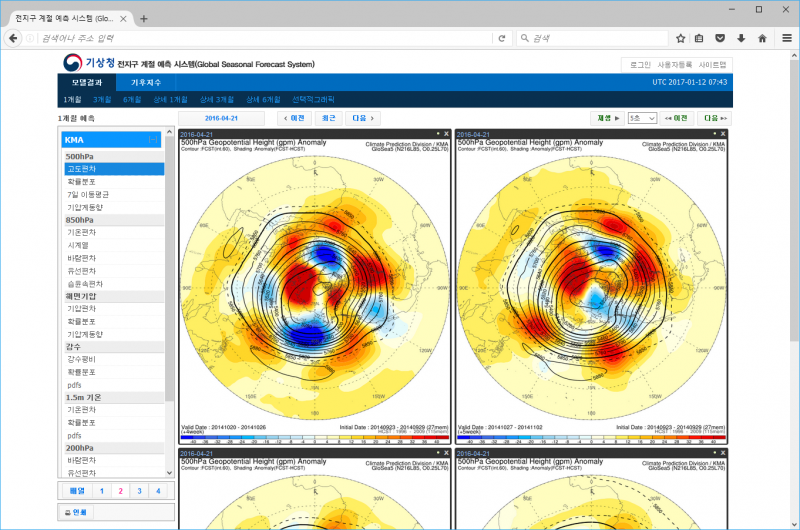Select the 상세 1개월 submenu item

pos(170,99)
